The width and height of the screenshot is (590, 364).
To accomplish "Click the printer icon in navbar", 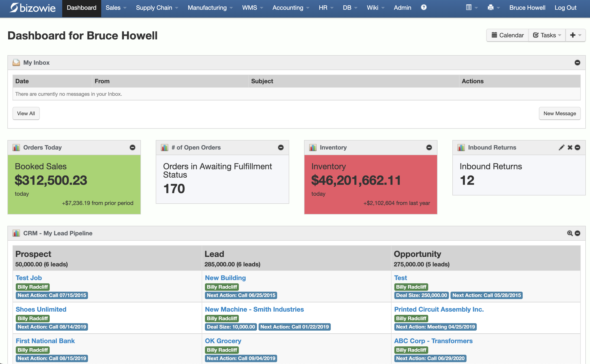I will (490, 7).
